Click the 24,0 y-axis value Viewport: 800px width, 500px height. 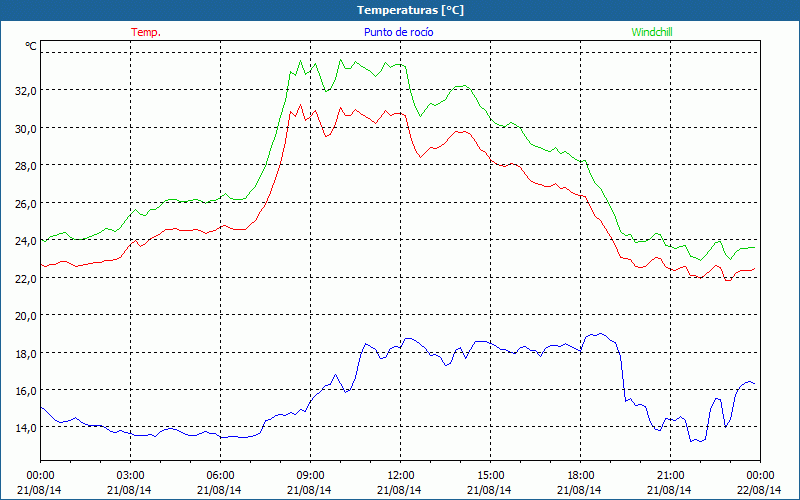click(x=26, y=241)
